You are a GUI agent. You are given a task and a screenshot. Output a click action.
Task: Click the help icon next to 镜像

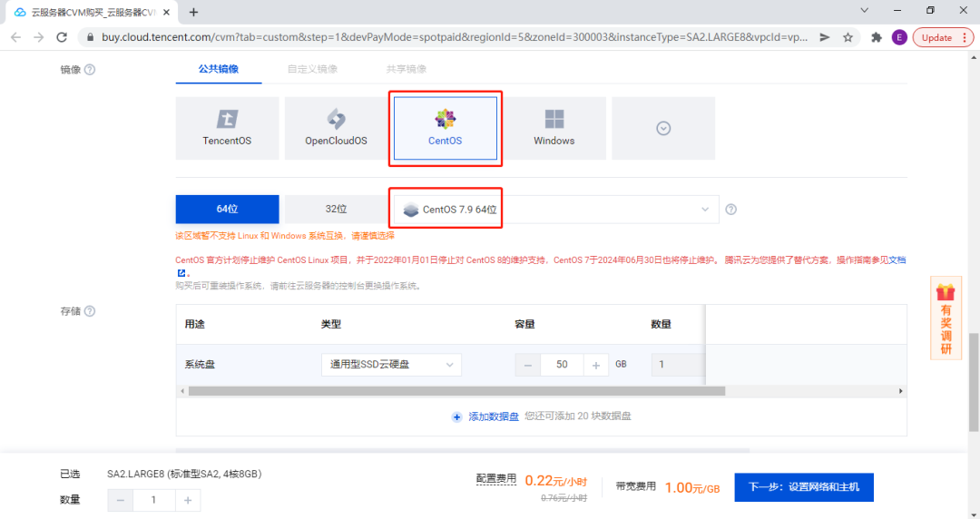point(90,69)
